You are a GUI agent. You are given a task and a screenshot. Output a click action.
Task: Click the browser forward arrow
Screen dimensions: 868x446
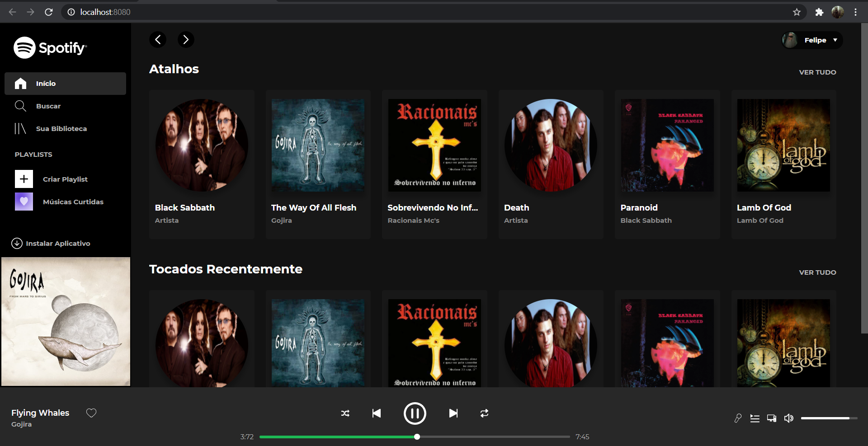click(30, 12)
